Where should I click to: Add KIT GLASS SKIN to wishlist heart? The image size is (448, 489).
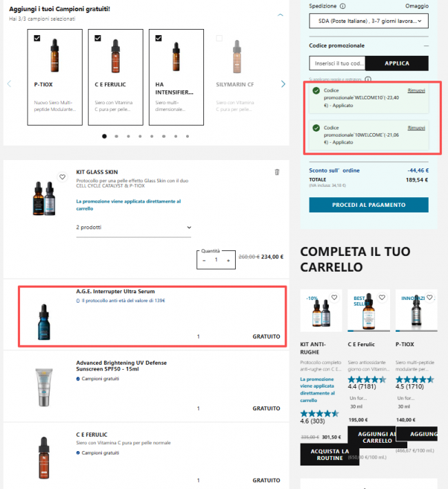[62, 177]
